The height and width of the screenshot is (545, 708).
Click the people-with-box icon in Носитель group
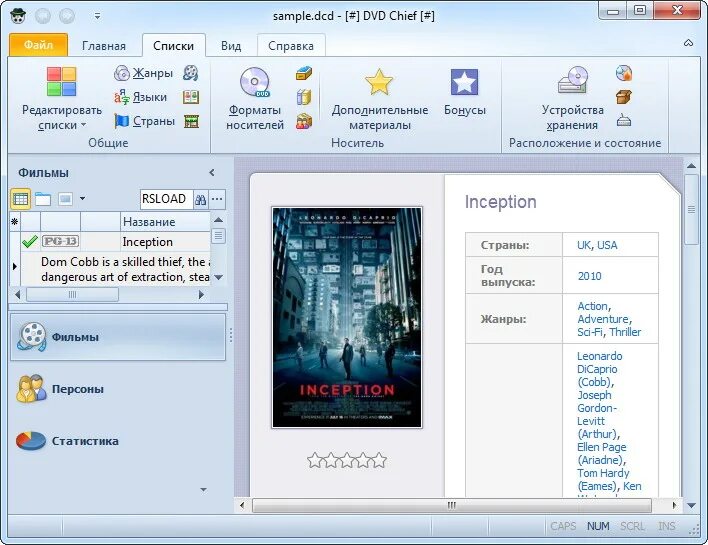click(304, 121)
